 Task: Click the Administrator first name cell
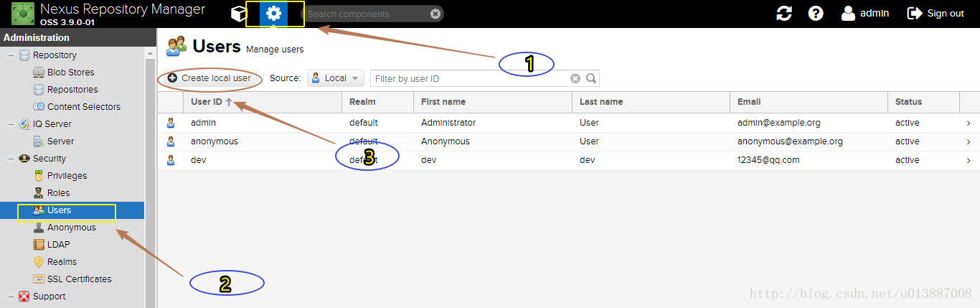[x=448, y=123]
